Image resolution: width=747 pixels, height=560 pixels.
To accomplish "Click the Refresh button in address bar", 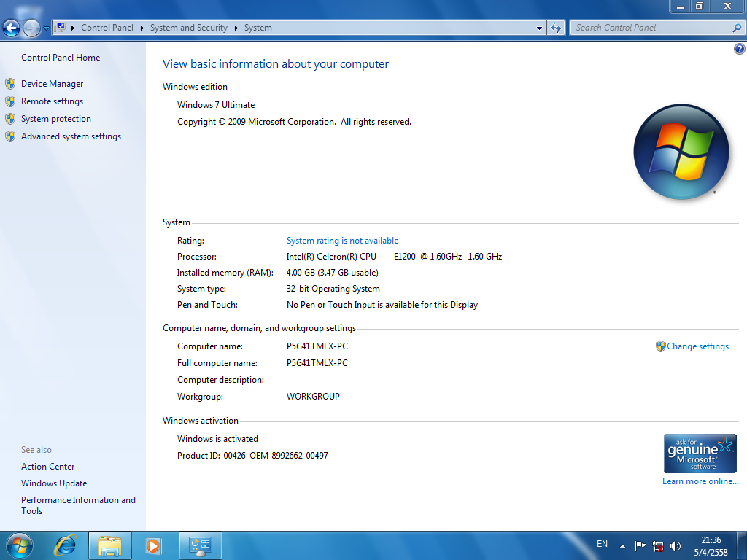I will pyautogui.click(x=556, y=28).
